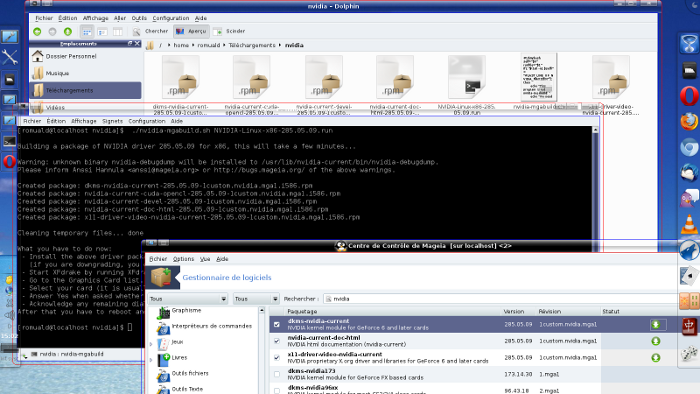Select Musique in Emplacements panel
This screenshot has height=394, width=700.
click(x=86, y=73)
